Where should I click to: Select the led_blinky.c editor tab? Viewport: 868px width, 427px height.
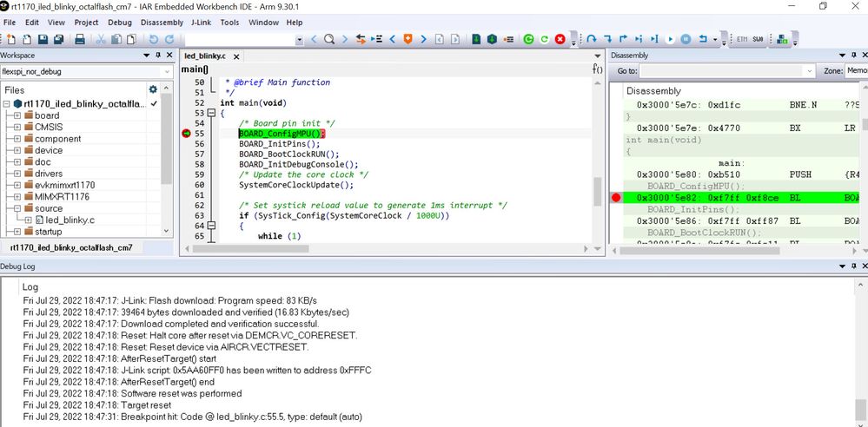point(204,56)
